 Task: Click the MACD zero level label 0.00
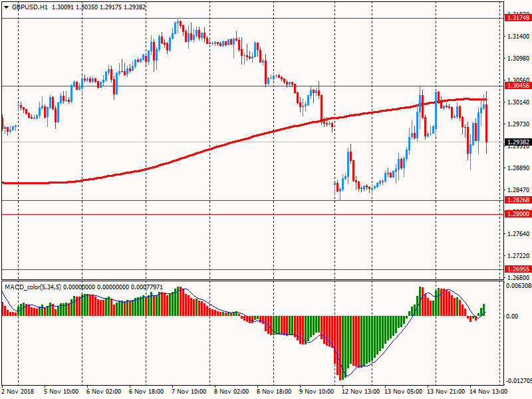(512, 317)
